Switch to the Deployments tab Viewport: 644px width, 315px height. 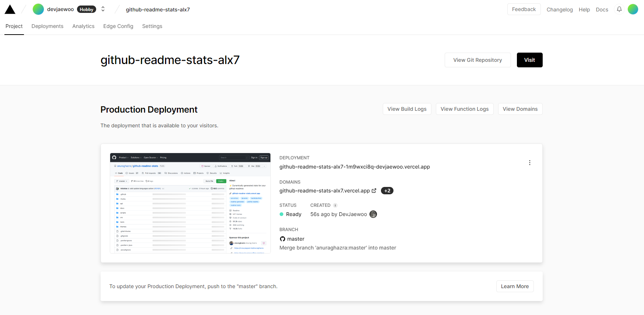(x=48, y=26)
